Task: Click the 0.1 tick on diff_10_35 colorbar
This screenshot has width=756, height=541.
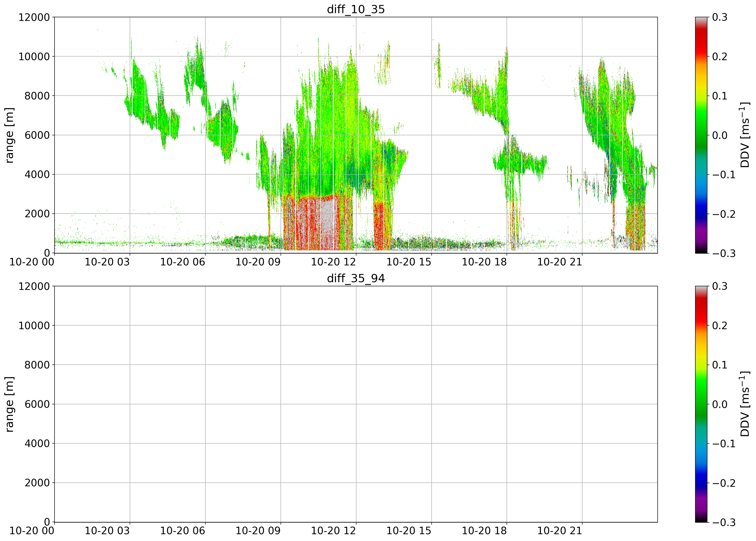Action: click(720, 96)
